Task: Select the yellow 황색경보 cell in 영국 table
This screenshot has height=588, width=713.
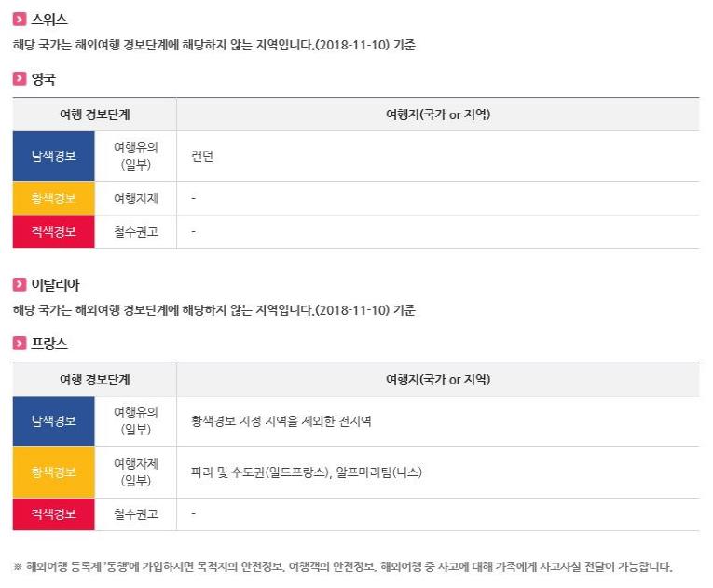Action: point(53,198)
